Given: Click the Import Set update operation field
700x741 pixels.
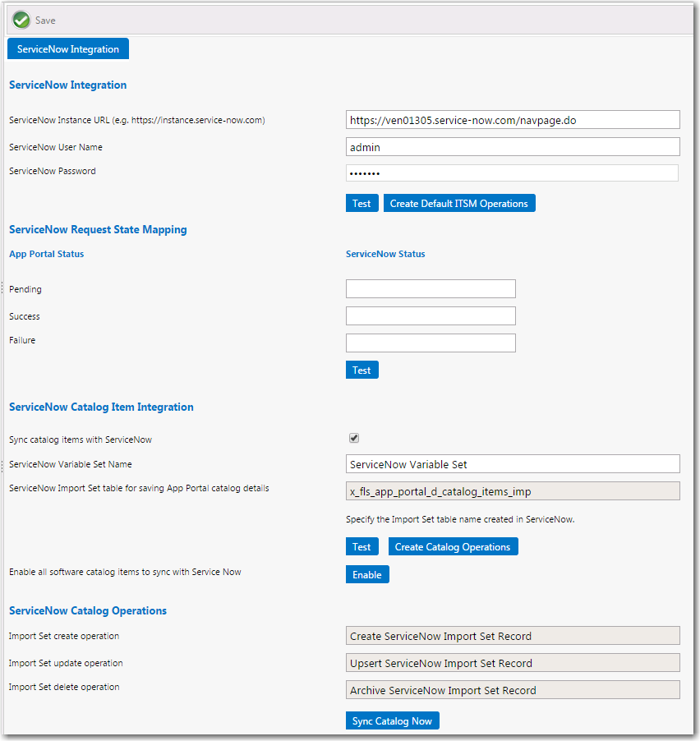Looking at the screenshot, I should tap(513, 663).
